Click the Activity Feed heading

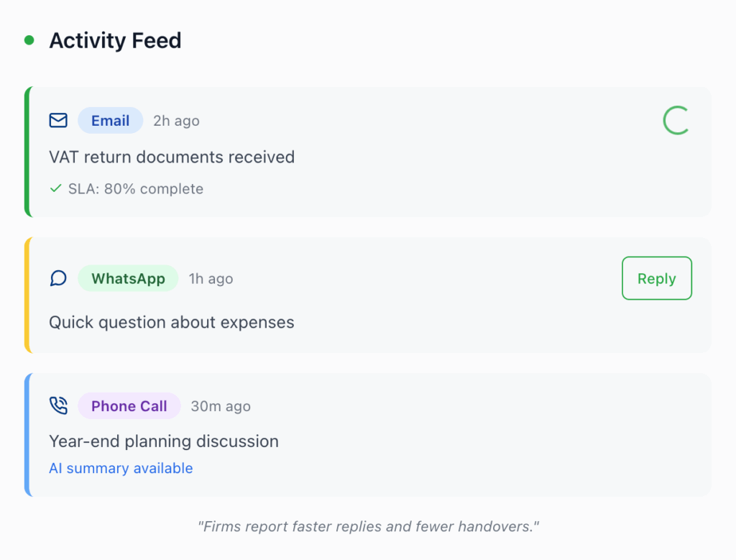click(115, 41)
